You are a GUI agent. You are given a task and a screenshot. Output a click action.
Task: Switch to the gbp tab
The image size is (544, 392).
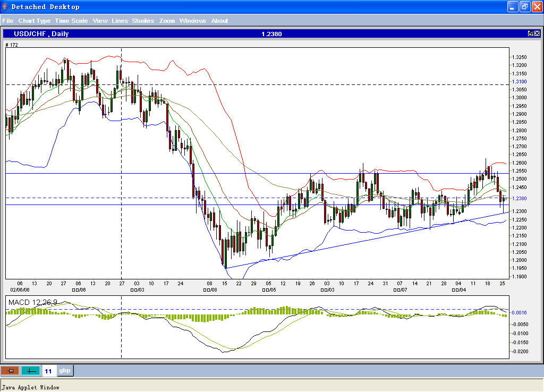(x=64, y=371)
